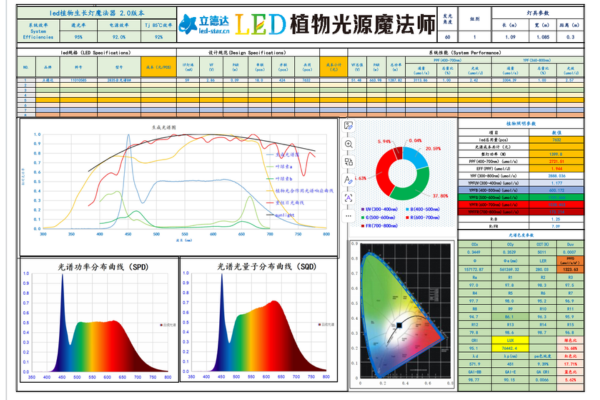600x400 pixels.
Task: Select the 92% Tj 85°C efficiency cell
Action: tap(158, 37)
